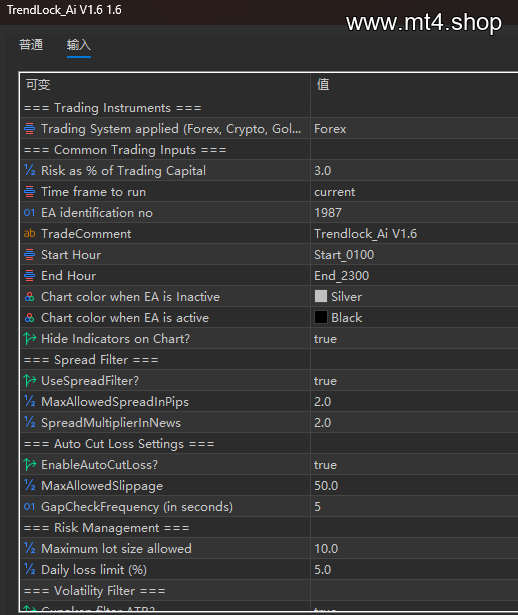Open the Trading System Forex dropdown value
The width and height of the screenshot is (518, 615).
coord(330,129)
